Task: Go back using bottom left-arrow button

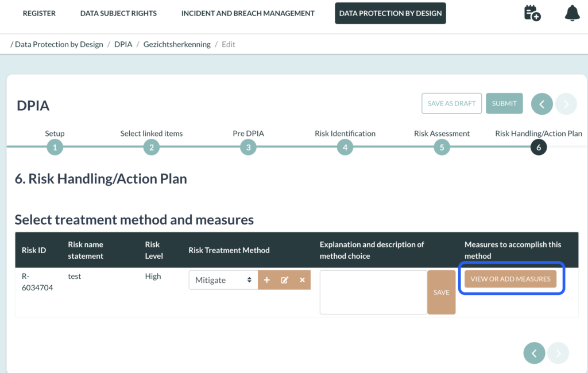Action: click(535, 353)
